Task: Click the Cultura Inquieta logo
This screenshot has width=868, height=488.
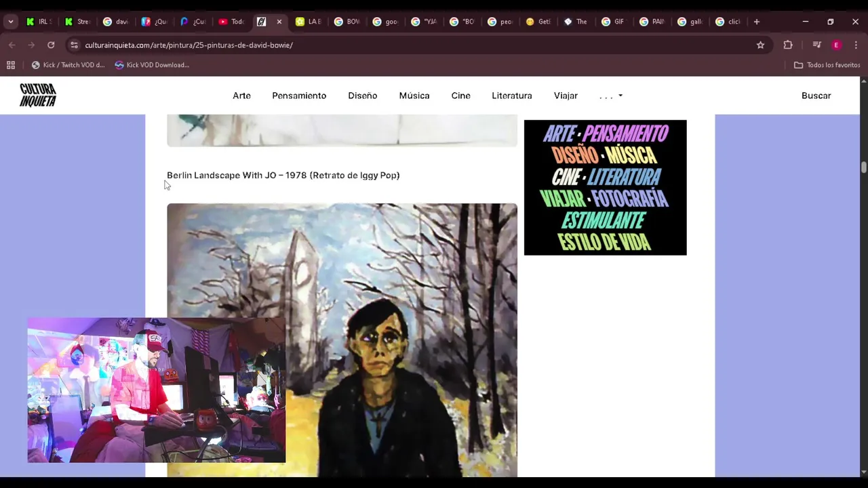Action: tap(38, 96)
